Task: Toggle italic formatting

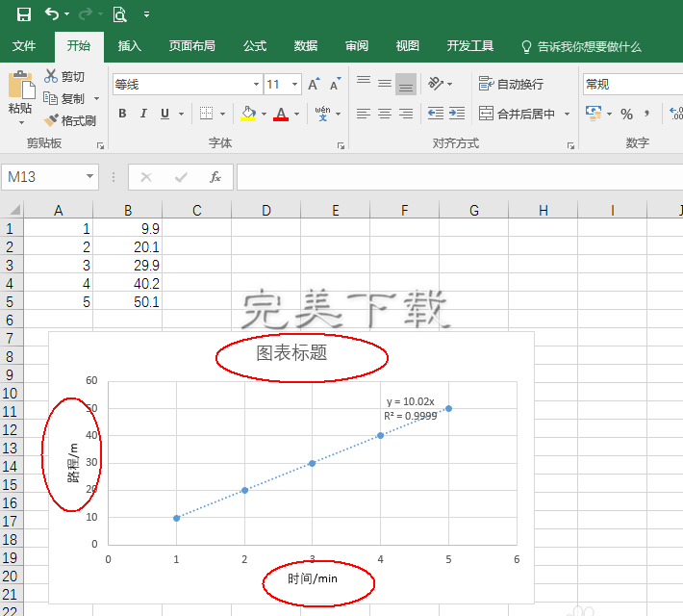Action: tap(143, 114)
